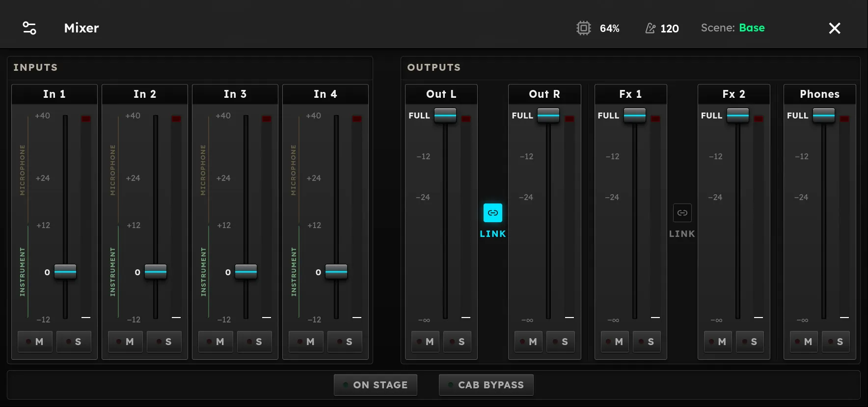Screen dimensions: 868x407
Task: Click the In 2 fader handle
Action: point(156,271)
